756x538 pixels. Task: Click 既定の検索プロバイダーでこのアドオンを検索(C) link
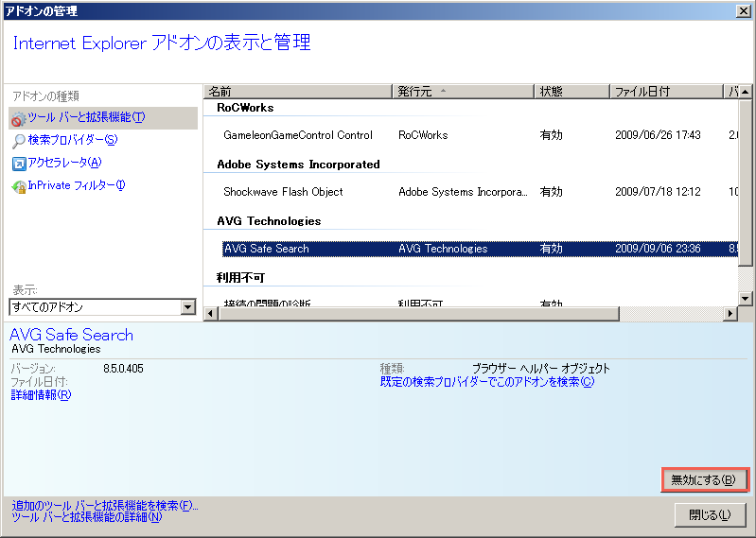(x=487, y=382)
